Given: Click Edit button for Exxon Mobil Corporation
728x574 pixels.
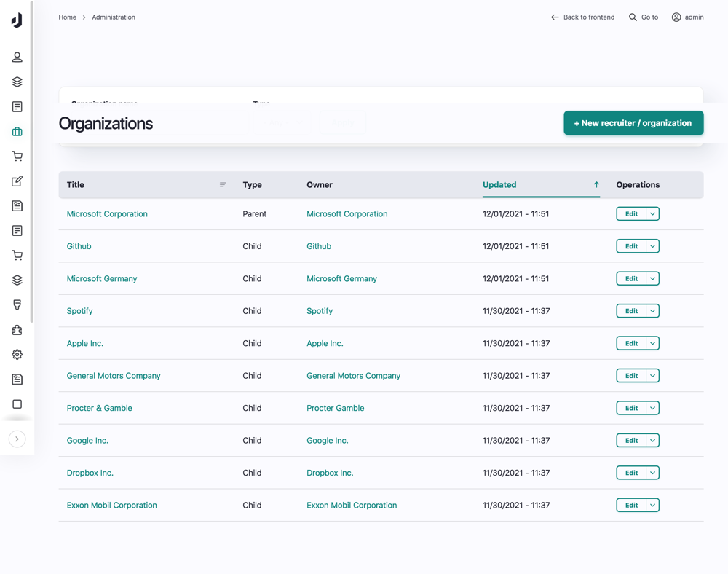Looking at the screenshot, I should pyautogui.click(x=631, y=506).
